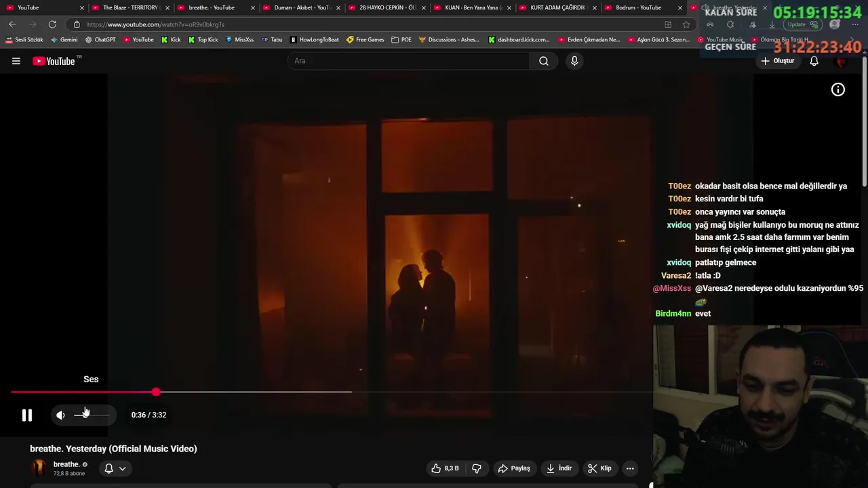This screenshot has width=868, height=488.
Task: Open Aşkın Gücü 3. Sezon bookmark
Action: coord(659,39)
